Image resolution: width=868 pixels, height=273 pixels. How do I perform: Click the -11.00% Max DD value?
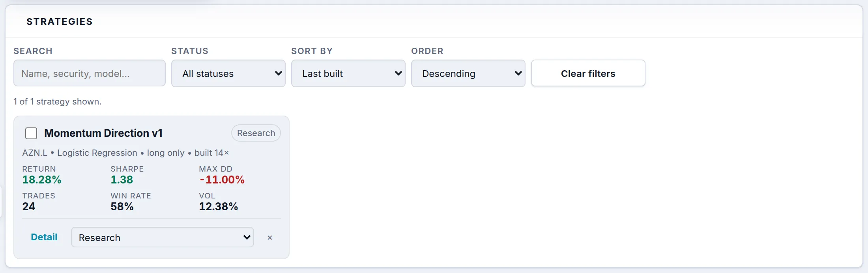222,180
